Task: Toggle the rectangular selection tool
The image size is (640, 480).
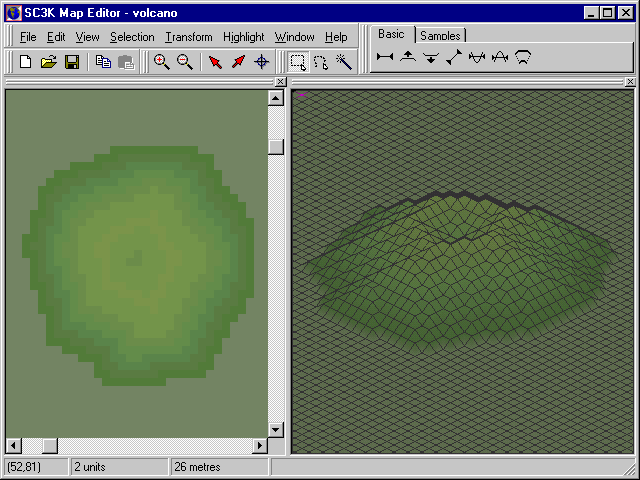Action: pyautogui.click(x=298, y=62)
